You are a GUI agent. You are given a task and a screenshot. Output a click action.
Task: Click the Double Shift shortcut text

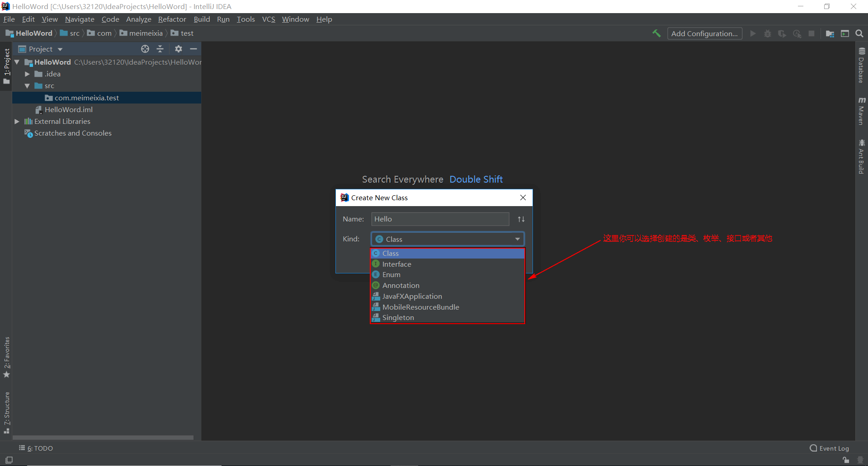(x=476, y=179)
